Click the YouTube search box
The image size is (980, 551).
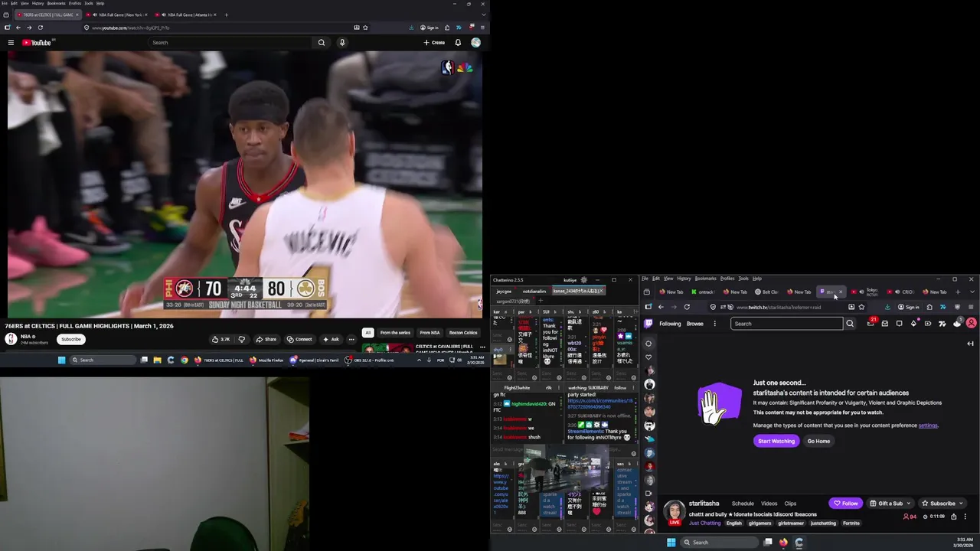pos(231,43)
